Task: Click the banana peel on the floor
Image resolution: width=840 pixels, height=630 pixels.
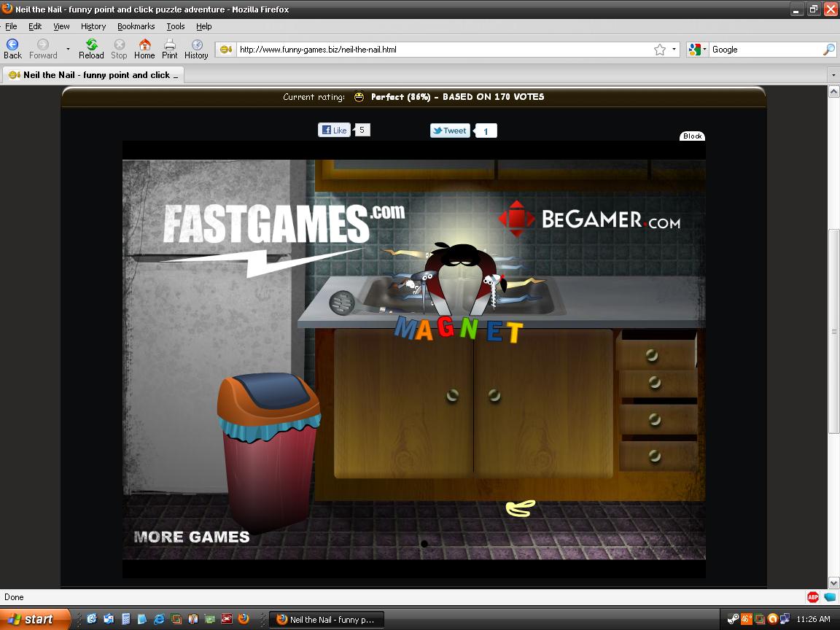Action: pyautogui.click(x=520, y=508)
